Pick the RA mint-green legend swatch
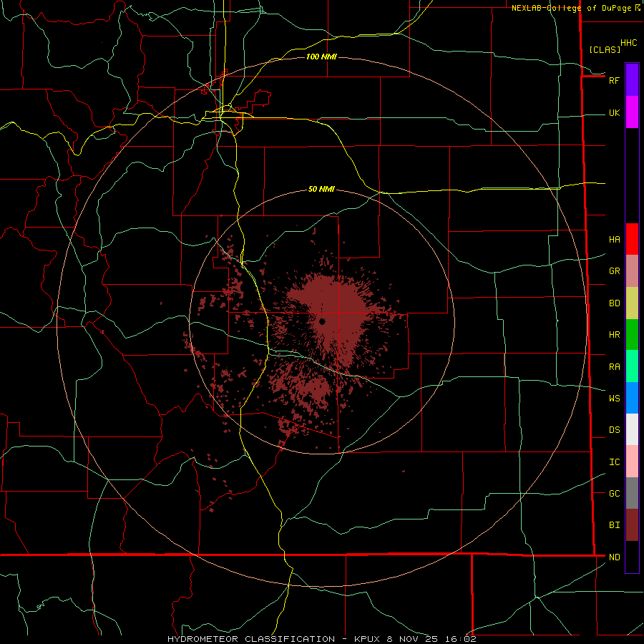 tap(632, 366)
